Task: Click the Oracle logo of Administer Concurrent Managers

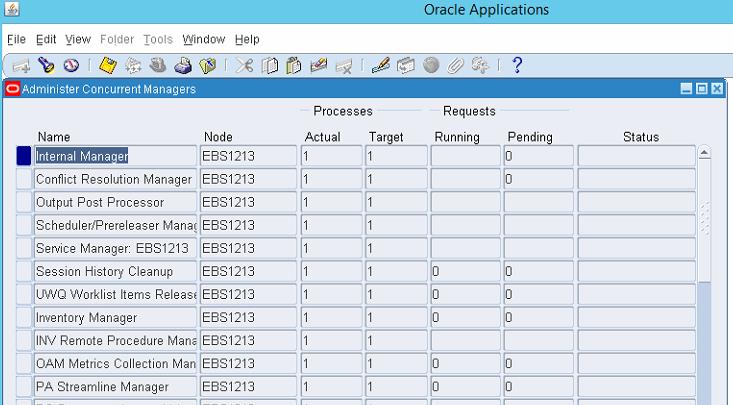Action: [13, 89]
